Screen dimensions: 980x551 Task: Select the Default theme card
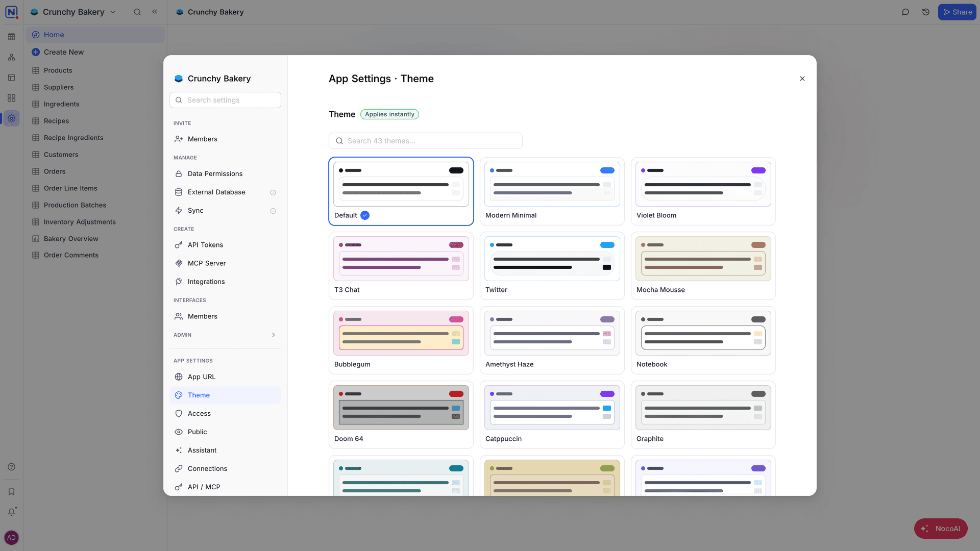[401, 191]
